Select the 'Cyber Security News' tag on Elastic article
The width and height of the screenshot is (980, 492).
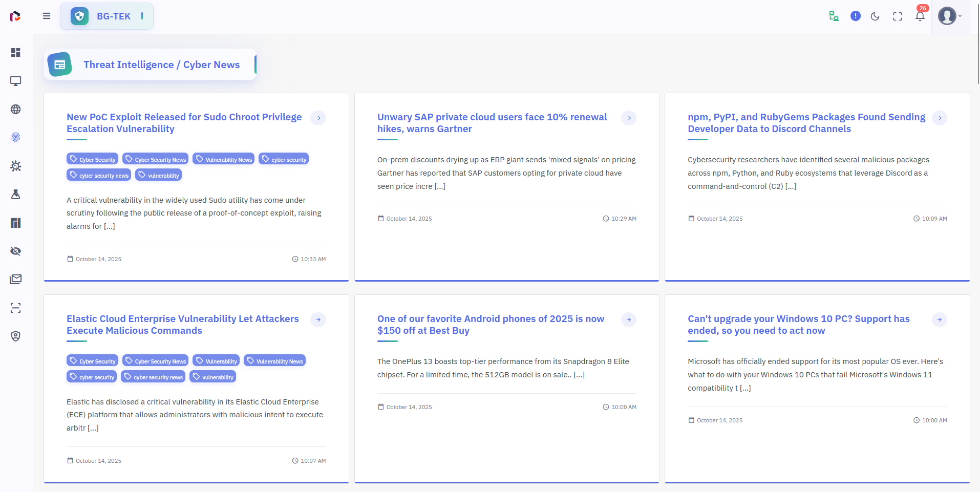pos(155,361)
